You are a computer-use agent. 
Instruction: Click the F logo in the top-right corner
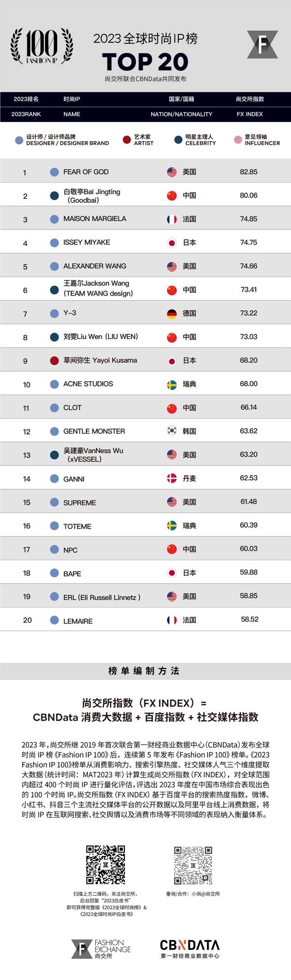click(x=262, y=45)
